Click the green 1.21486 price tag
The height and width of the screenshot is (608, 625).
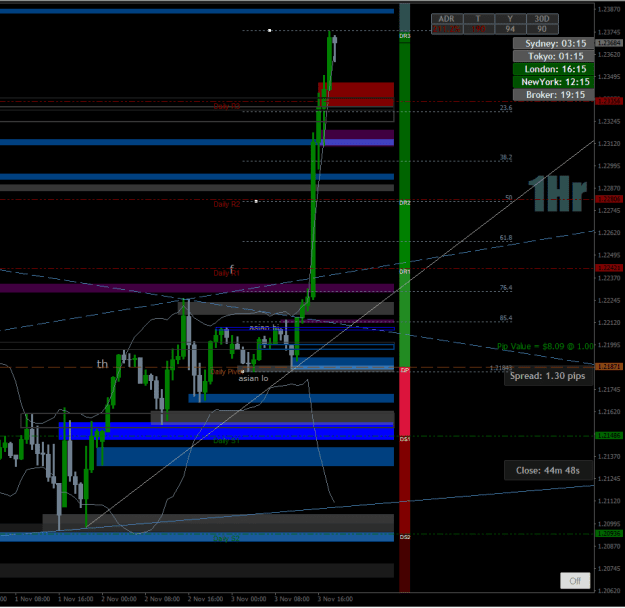(609, 436)
